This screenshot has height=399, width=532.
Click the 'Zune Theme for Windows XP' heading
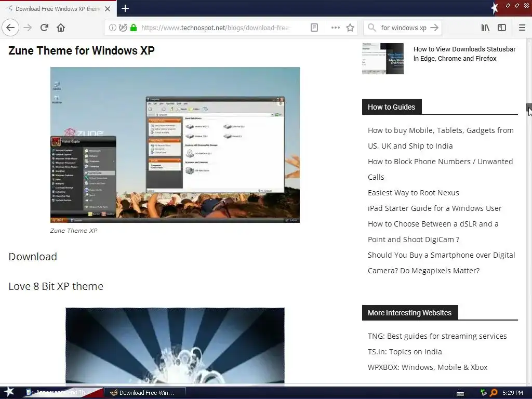(82, 50)
